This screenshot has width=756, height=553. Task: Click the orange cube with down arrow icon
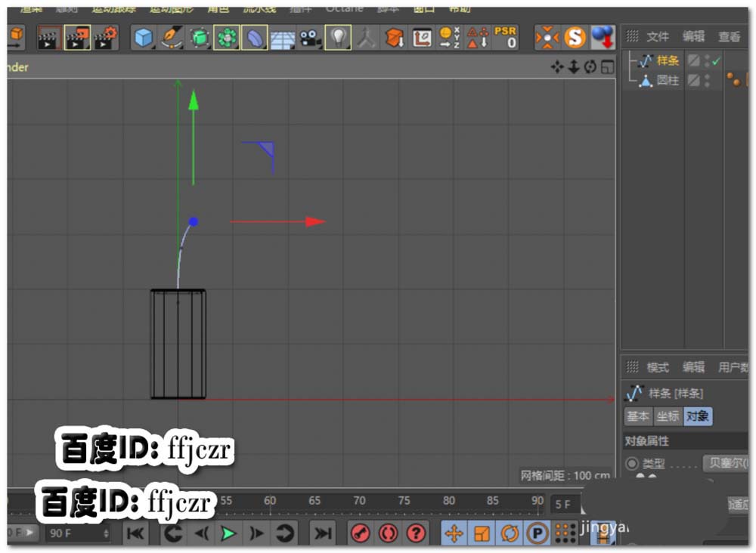click(x=394, y=38)
